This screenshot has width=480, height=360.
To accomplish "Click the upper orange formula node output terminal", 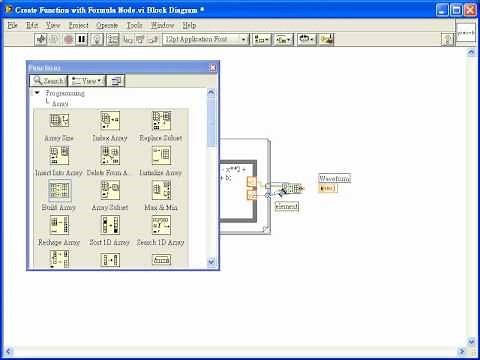I will coord(252,182).
